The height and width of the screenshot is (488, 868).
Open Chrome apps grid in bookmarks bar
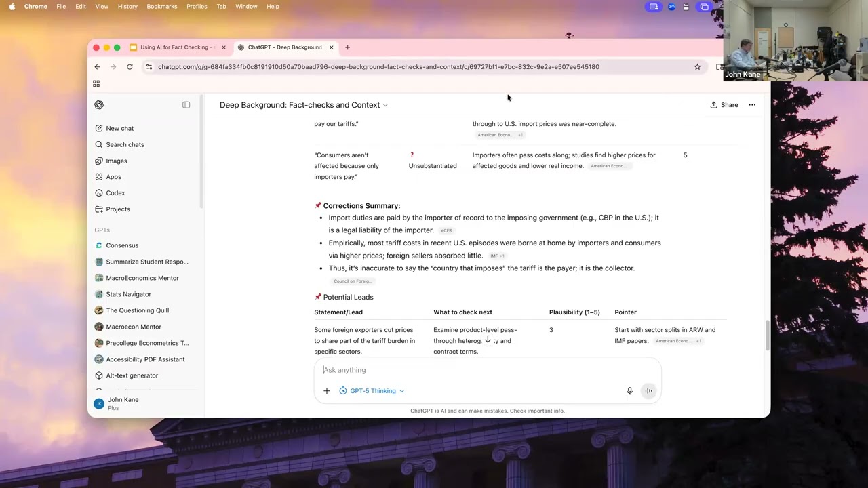click(96, 83)
